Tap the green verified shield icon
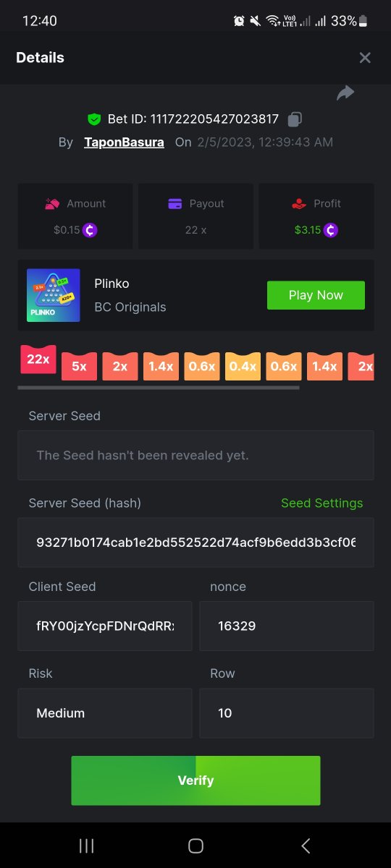 click(94, 119)
